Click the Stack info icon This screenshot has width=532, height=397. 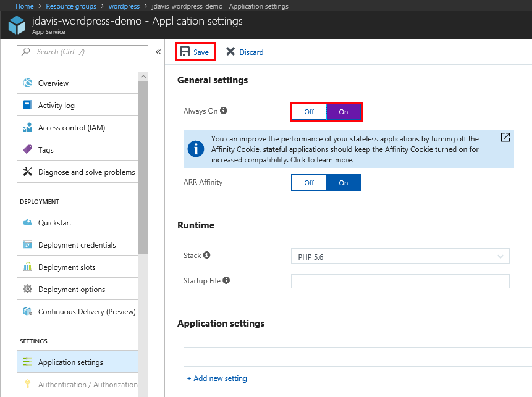206,255
